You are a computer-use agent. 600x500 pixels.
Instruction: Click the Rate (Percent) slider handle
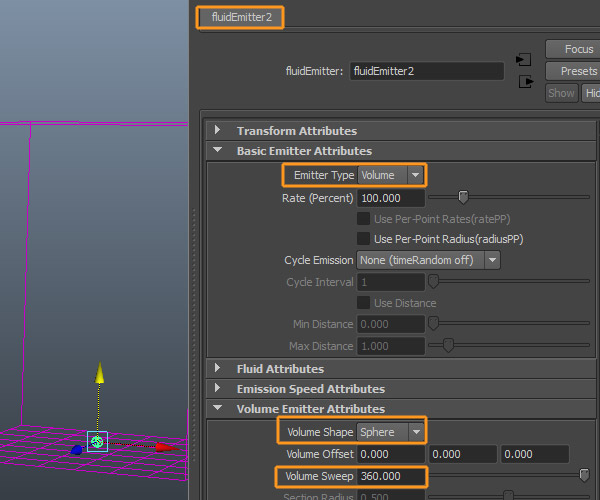point(463,197)
